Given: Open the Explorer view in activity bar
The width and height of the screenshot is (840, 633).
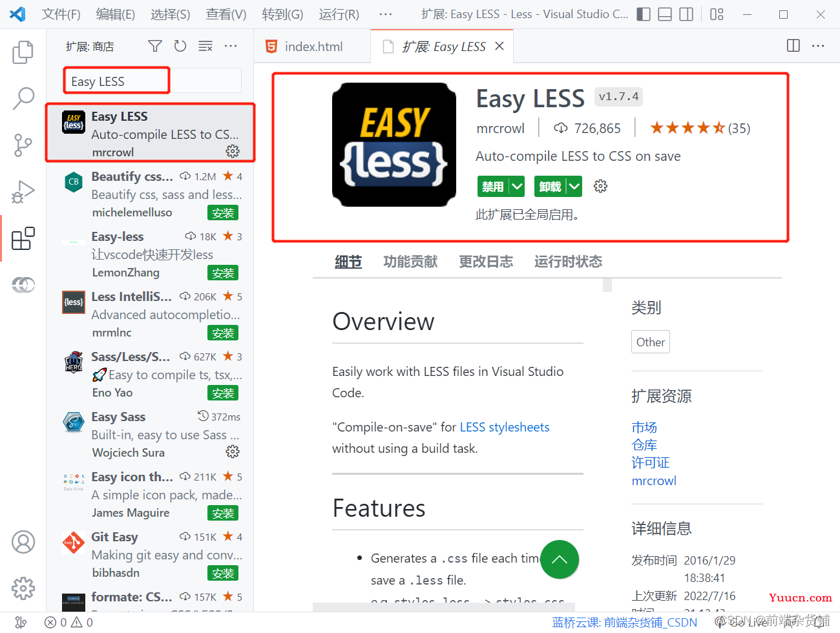Looking at the screenshot, I should [23, 52].
